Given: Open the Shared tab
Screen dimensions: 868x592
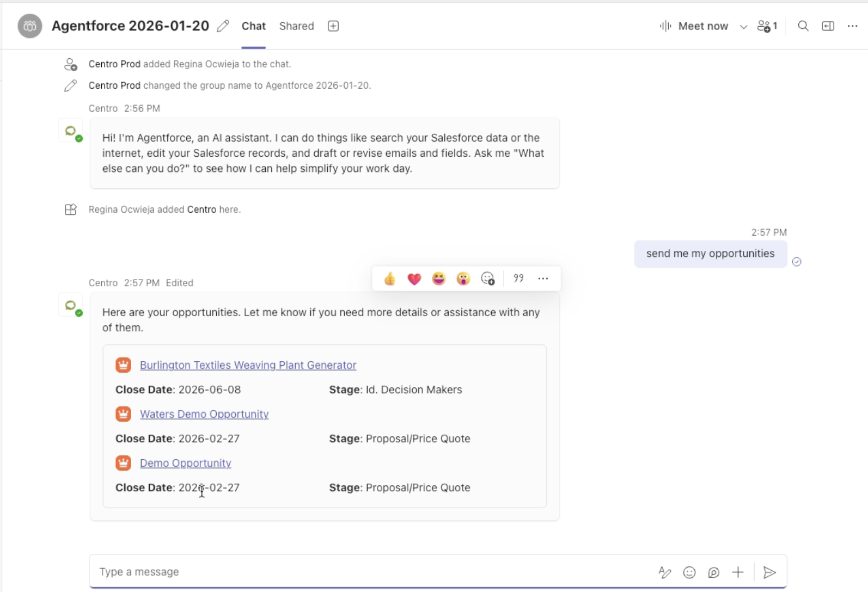Looking at the screenshot, I should tap(297, 26).
